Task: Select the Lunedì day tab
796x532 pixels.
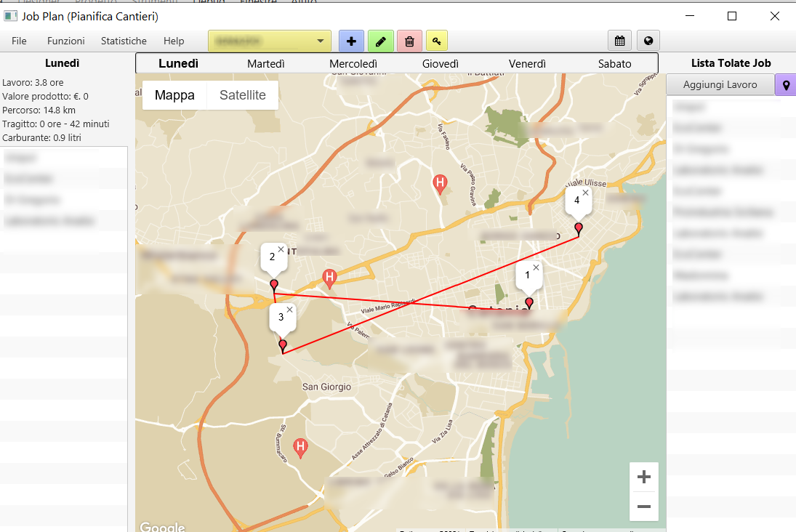Action: pos(179,63)
